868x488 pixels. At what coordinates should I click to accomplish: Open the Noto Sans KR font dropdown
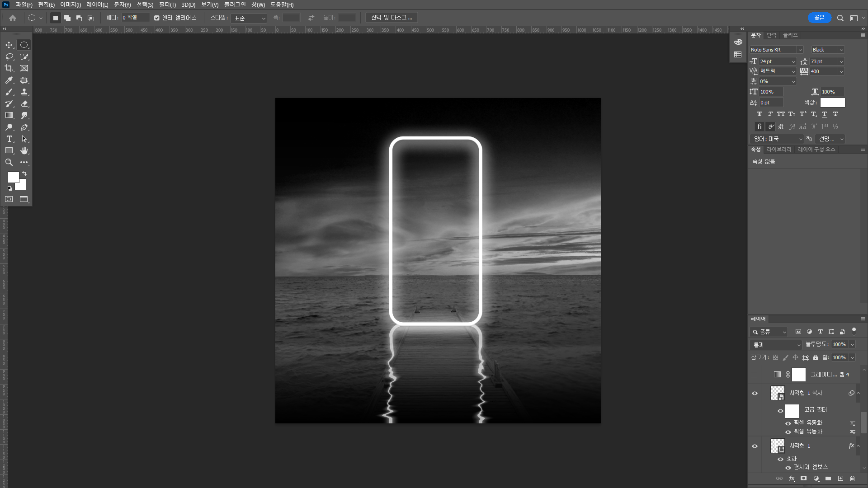pyautogui.click(x=800, y=50)
